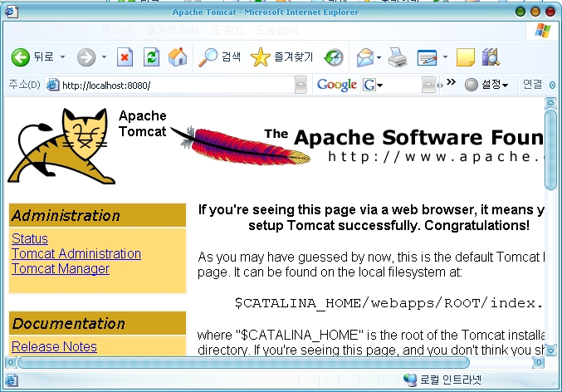Open the Back button history dropdown arrow
562x392 pixels.
click(63, 56)
